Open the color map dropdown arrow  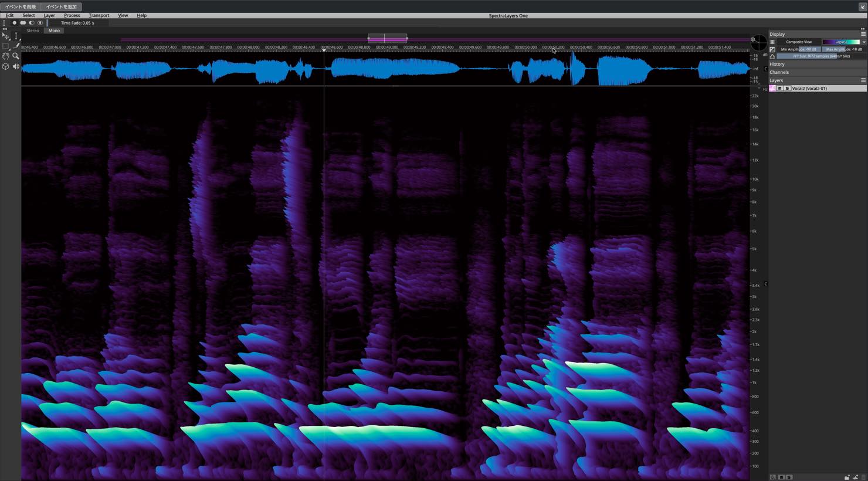863,42
